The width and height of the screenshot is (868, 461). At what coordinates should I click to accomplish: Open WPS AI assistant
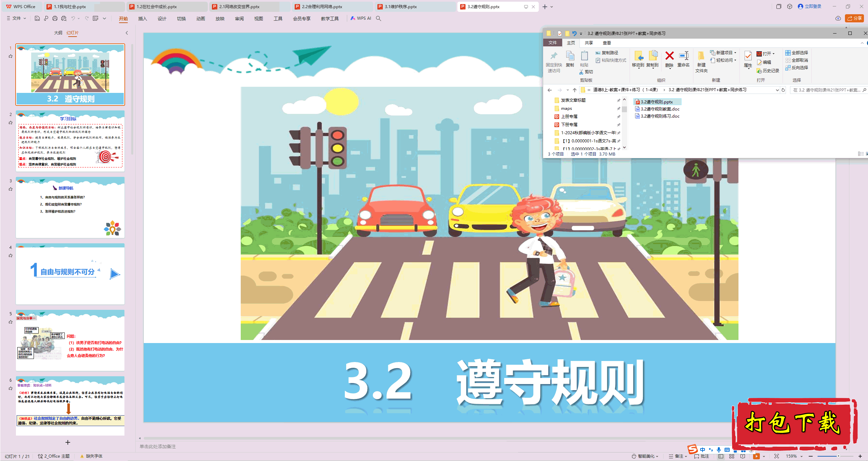361,18
